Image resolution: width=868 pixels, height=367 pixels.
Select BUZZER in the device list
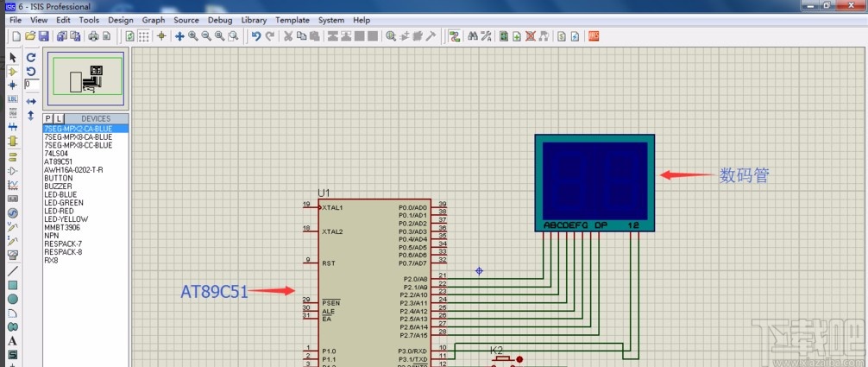coord(85,187)
